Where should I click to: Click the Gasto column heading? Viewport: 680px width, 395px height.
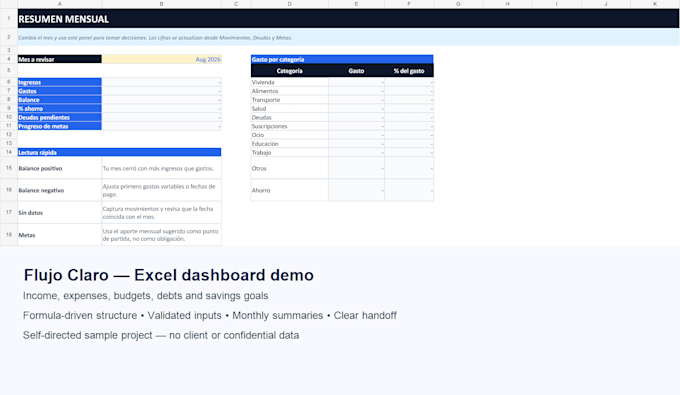[x=356, y=71]
